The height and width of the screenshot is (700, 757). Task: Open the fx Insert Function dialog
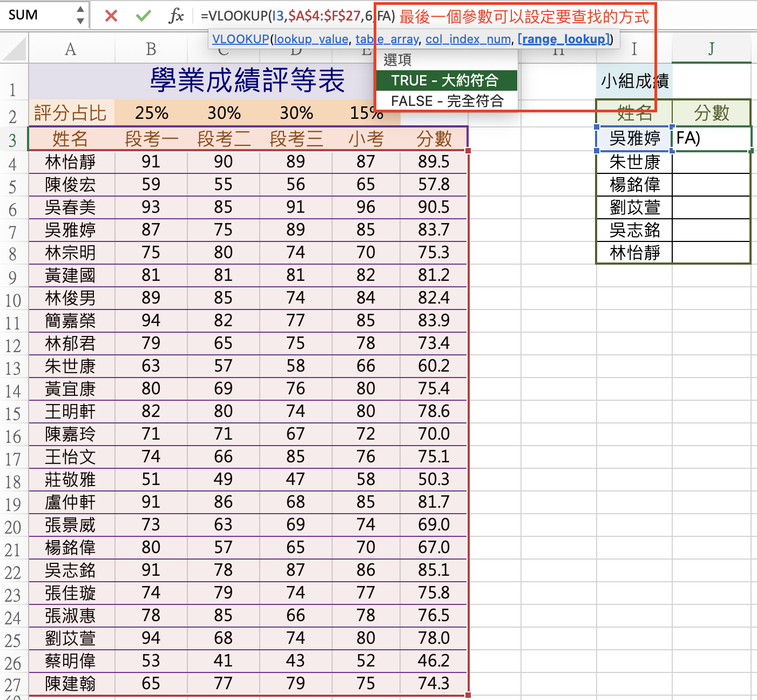coord(175,16)
